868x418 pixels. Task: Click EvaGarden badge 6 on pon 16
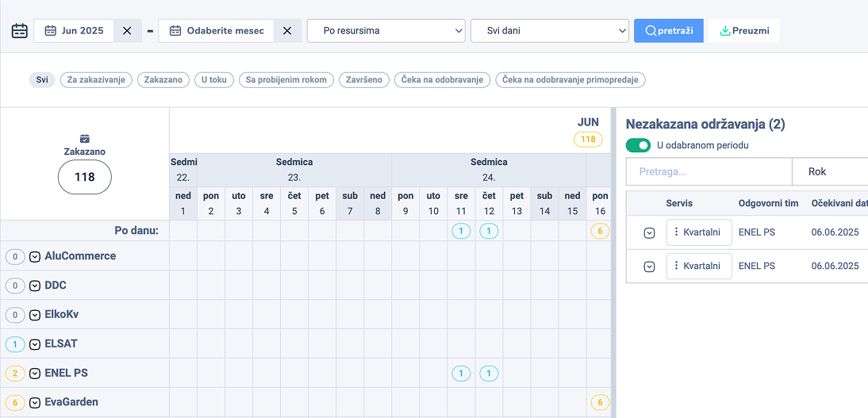[600, 402]
